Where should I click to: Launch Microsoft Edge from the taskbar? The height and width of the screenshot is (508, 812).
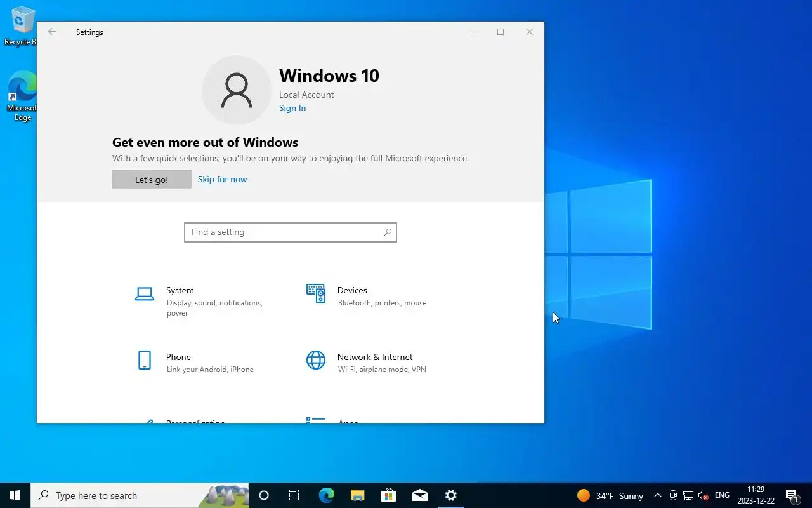(326, 495)
